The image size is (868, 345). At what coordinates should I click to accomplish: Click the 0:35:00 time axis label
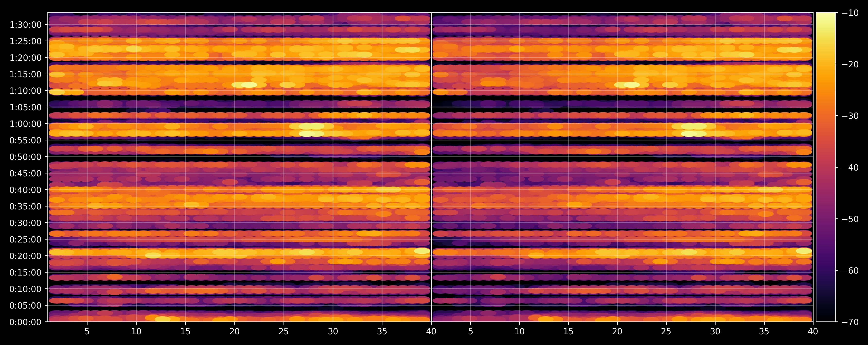point(26,206)
